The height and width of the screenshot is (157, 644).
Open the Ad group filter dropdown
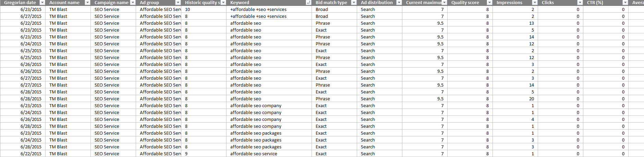(x=178, y=2)
